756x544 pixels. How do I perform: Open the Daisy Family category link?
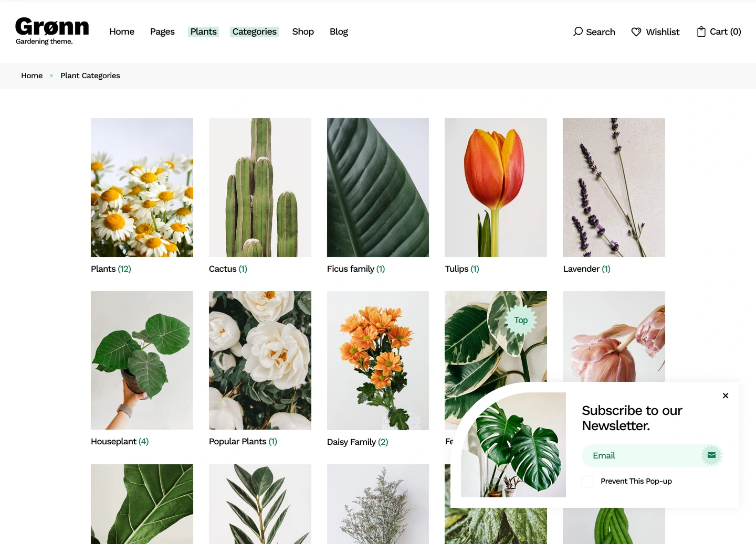pyautogui.click(x=358, y=442)
